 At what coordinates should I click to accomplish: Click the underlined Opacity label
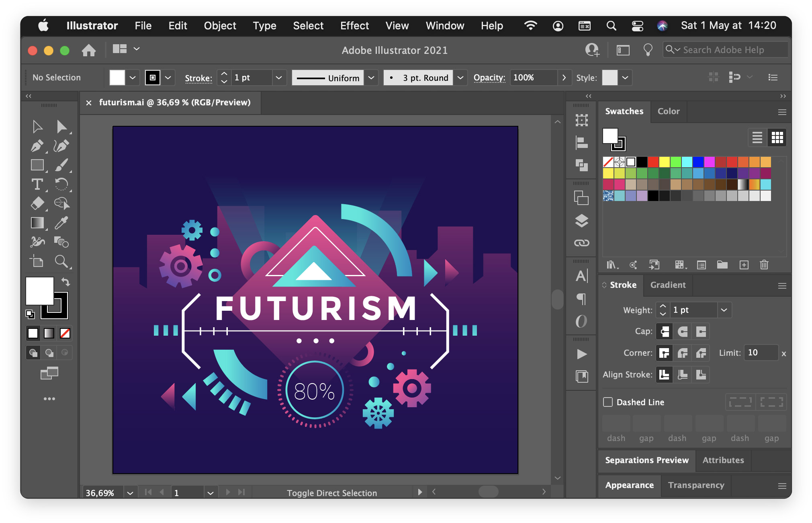(x=489, y=78)
